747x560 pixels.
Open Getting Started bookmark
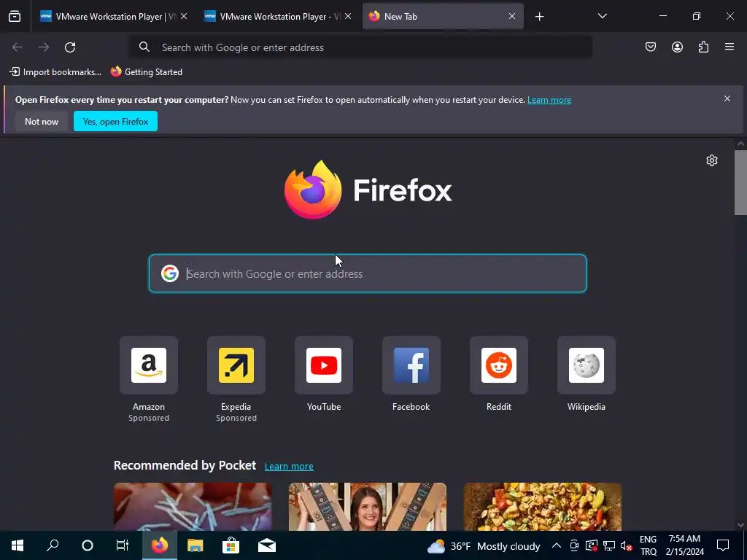[x=146, y=72]
